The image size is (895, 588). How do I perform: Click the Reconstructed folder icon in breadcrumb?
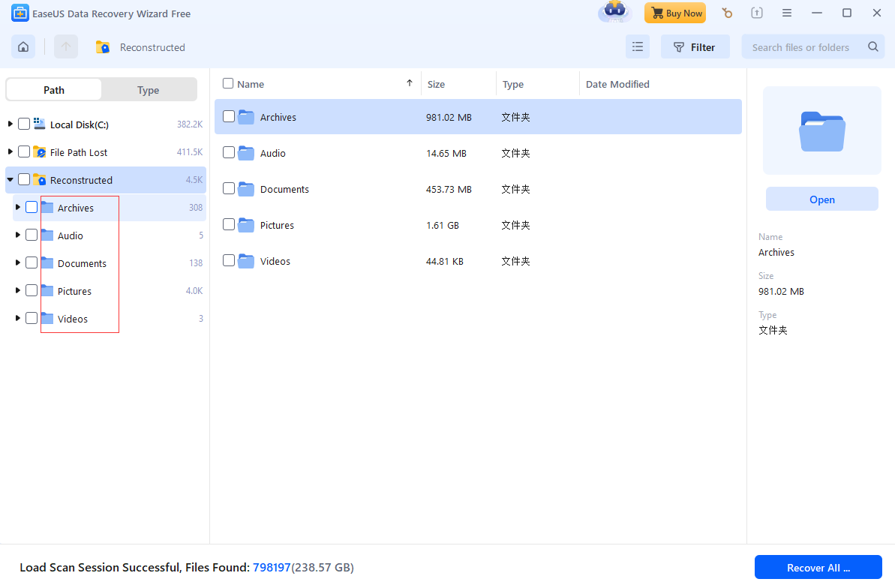(x=103, y=47)
